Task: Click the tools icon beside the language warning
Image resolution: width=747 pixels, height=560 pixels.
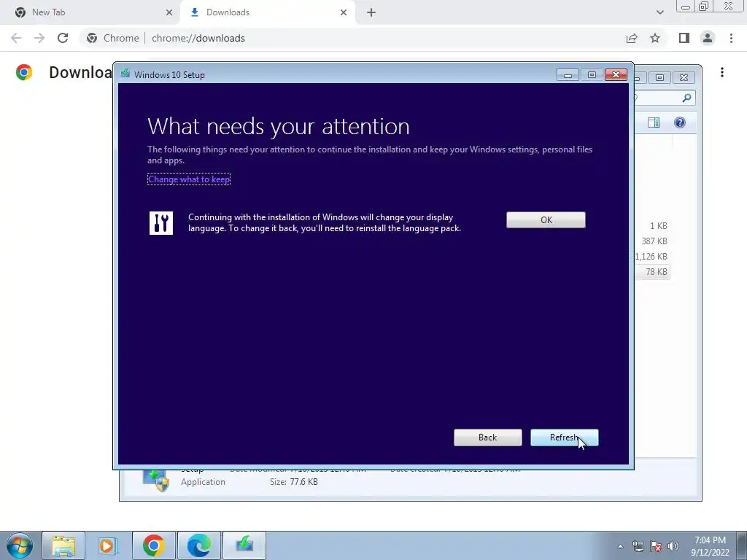Action: click(x=161, y=223)
